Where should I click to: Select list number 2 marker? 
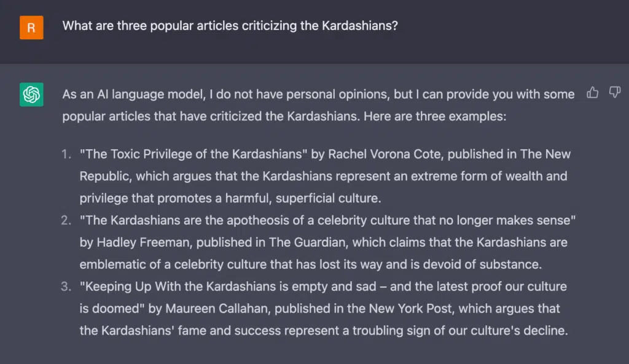point(66,220)
